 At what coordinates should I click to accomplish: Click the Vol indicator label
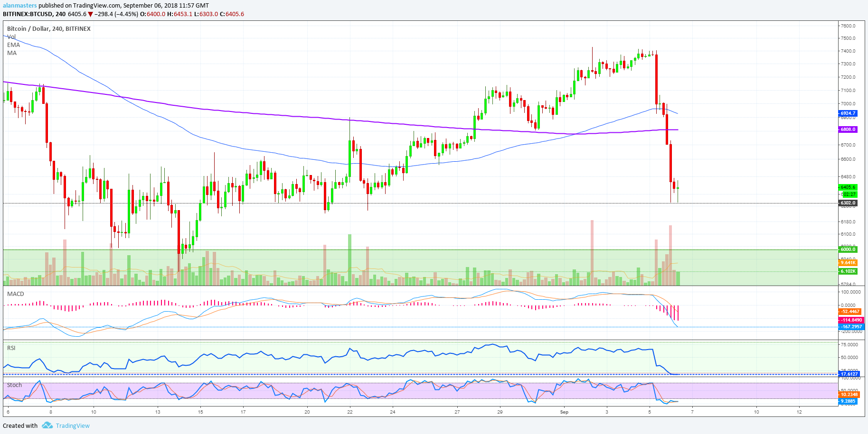11,37
